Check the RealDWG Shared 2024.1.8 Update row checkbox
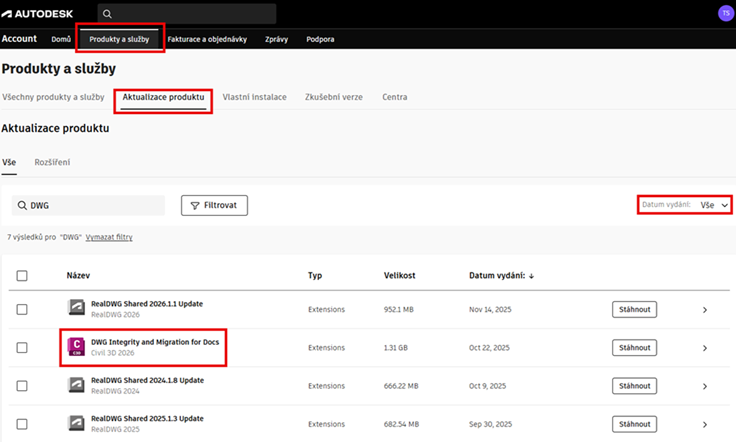Viewport: 736px width, 442px height. pos(22,386)
